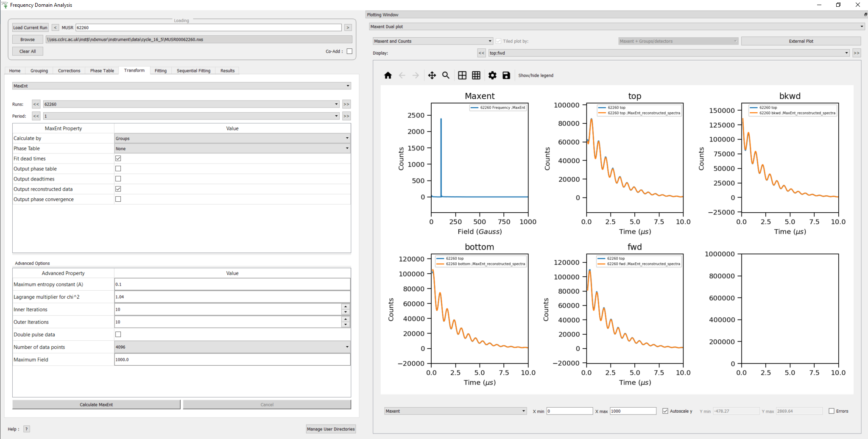The width and height of the screenshot is (868, 439).
Task: Click the 2x2 grid layout icon
Action: pyautogui.click(x=462, y=75)
